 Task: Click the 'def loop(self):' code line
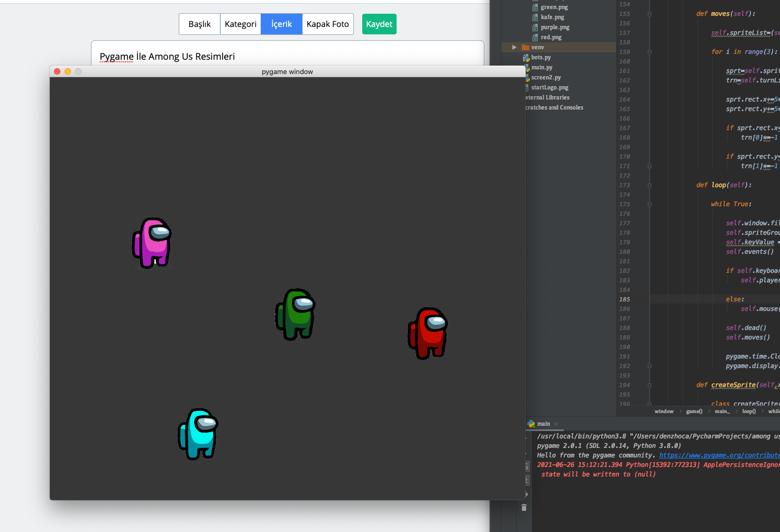(724, 185)
